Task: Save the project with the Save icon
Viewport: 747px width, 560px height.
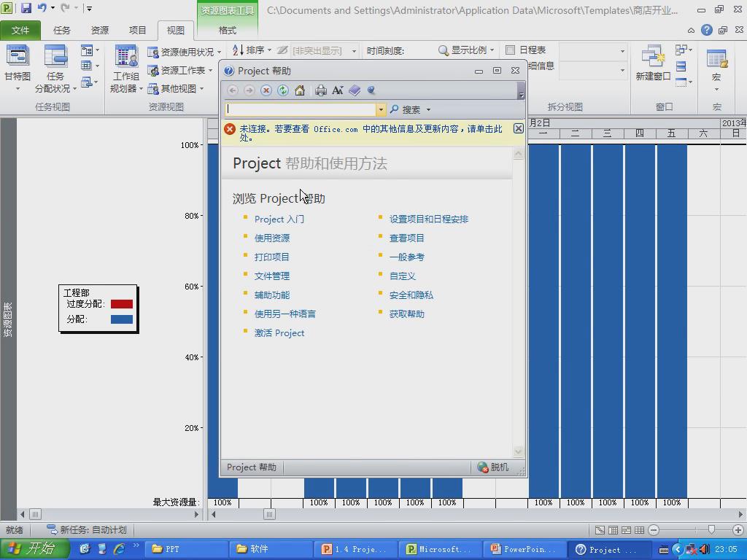Action: (26, 7)
